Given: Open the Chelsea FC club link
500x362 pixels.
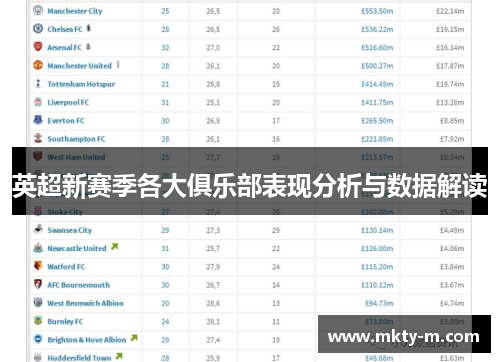Looking at the screenshot, I should click(65, 29).
